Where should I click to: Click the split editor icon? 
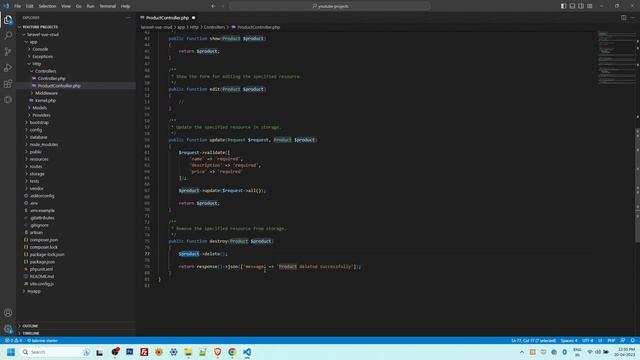tap(624, 18)
